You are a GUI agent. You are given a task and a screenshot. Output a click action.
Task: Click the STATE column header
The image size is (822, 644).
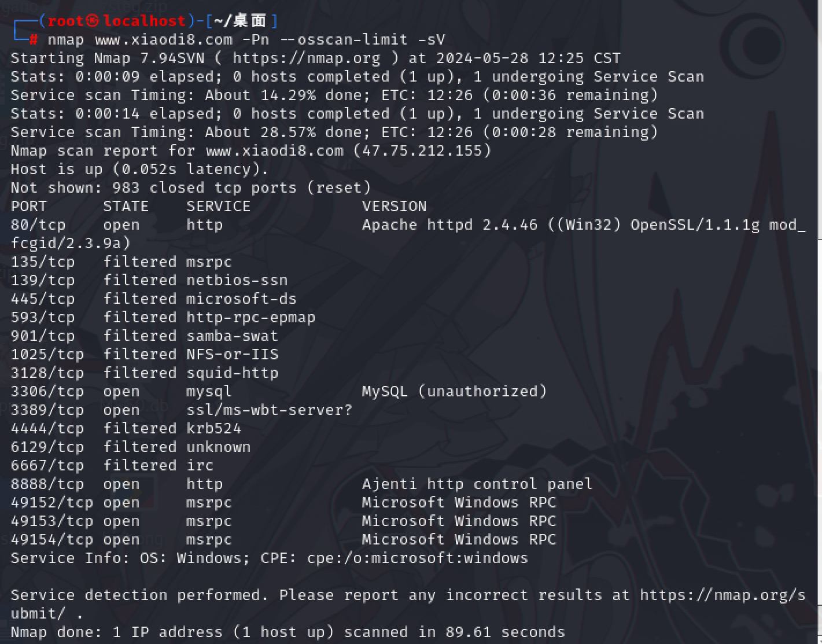coord(126,206)
